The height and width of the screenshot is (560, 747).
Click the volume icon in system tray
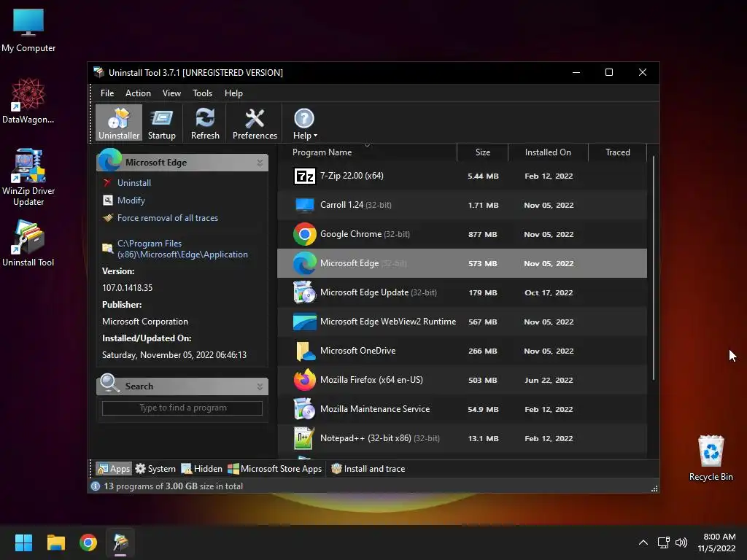pos(681,542)
